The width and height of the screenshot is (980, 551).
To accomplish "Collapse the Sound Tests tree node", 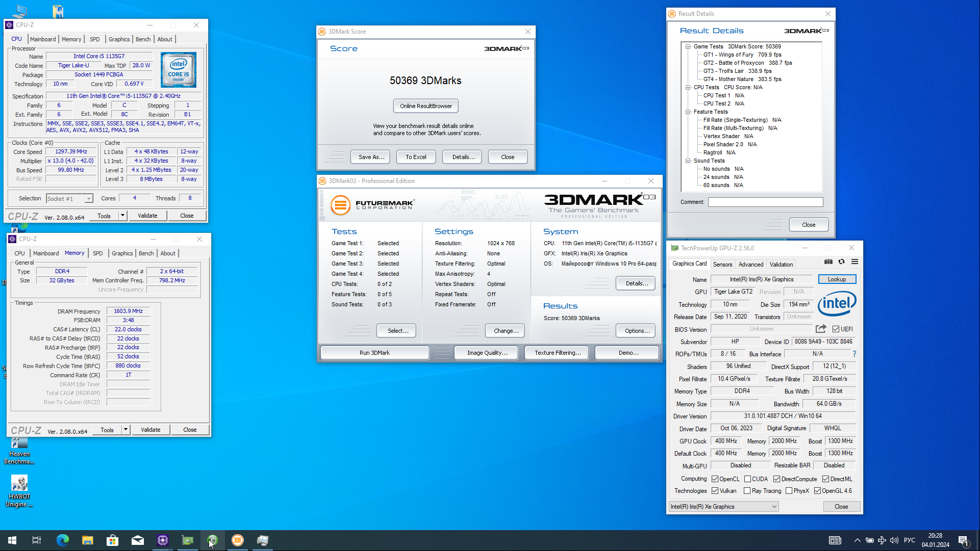I will click(x=688, y=161).
